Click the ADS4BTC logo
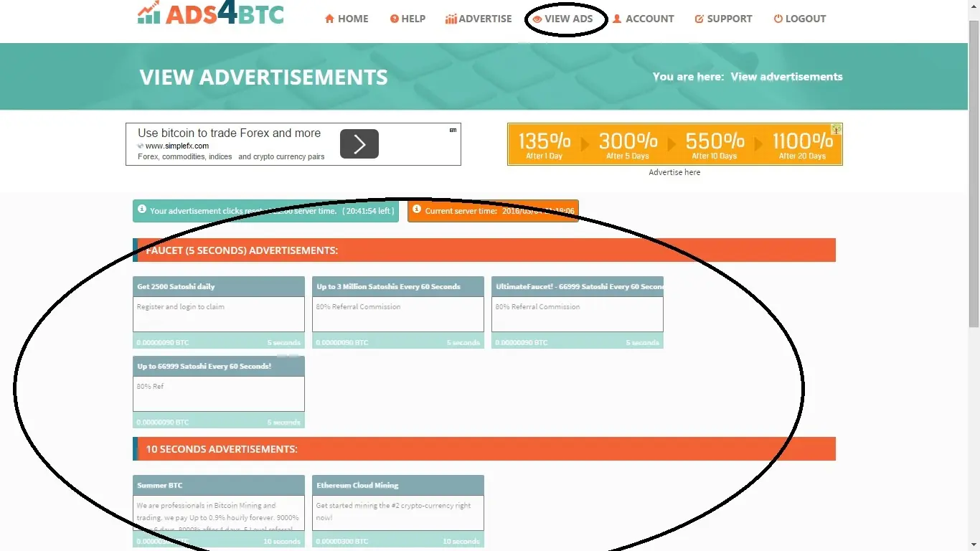This screenshot has width=980, height=551. coord(210,13)
